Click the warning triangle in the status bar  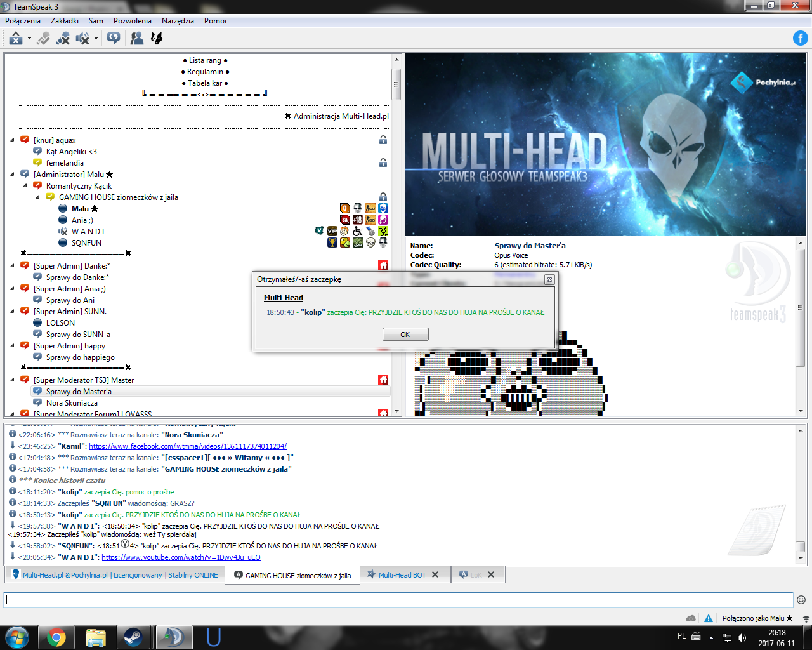point(709,618)
